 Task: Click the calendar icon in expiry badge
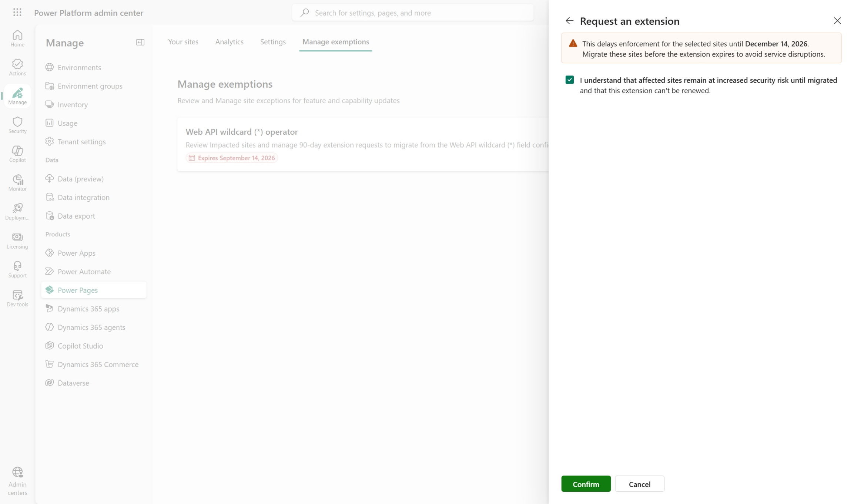click(192, 158)
